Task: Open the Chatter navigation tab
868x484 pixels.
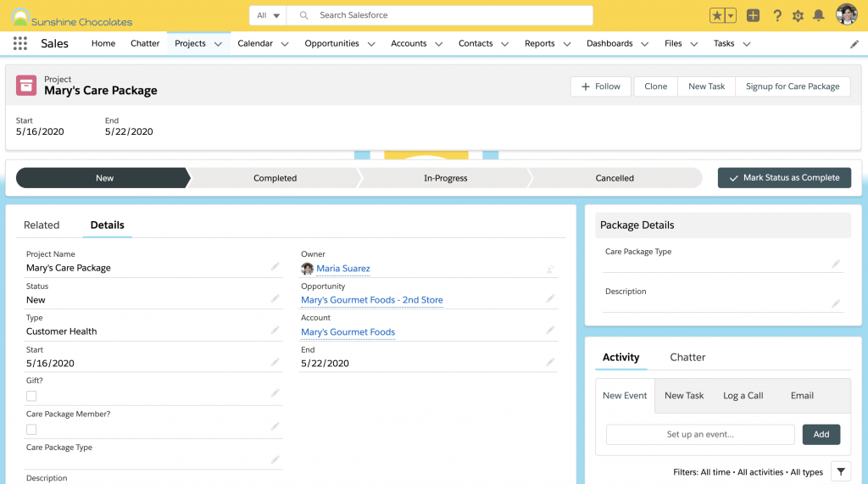Action: point(145,43)
